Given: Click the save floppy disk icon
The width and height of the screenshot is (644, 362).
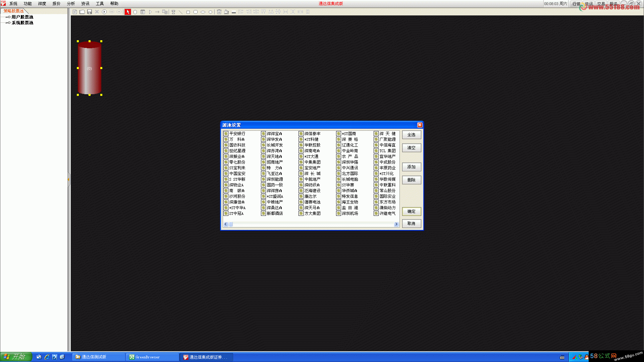Looking at the screenshot, I should pos(90,12).
